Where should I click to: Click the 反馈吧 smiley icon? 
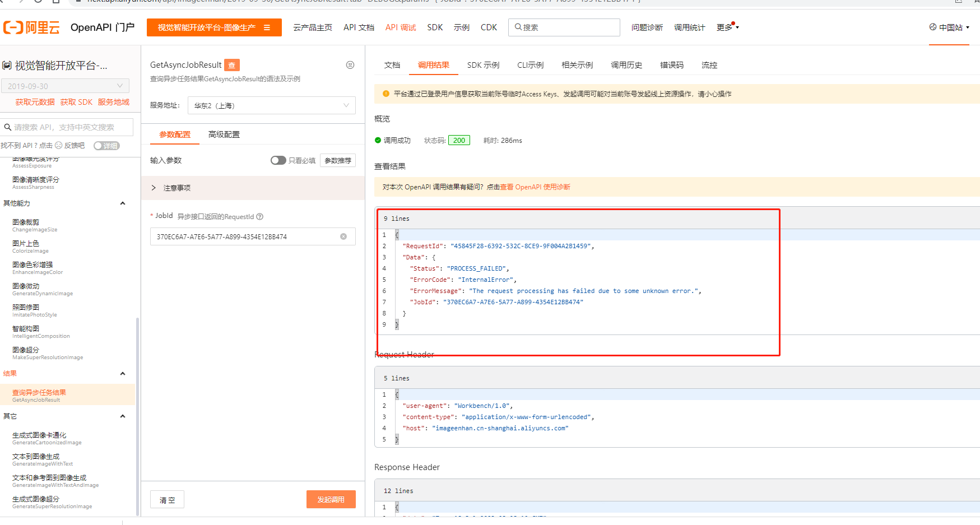58,145
